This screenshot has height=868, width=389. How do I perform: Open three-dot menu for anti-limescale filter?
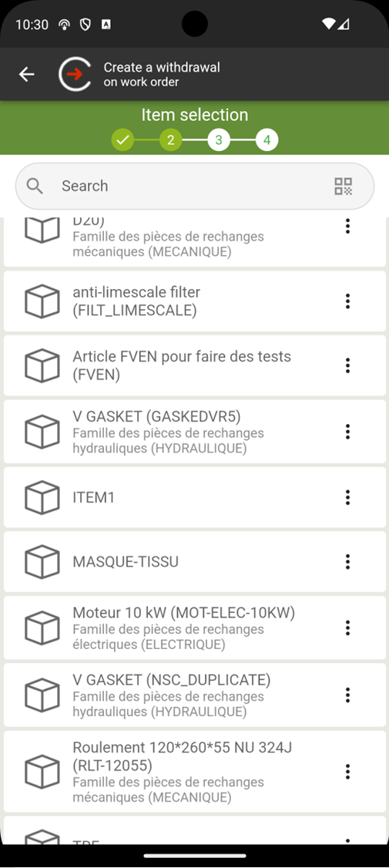tap(347, 301)
